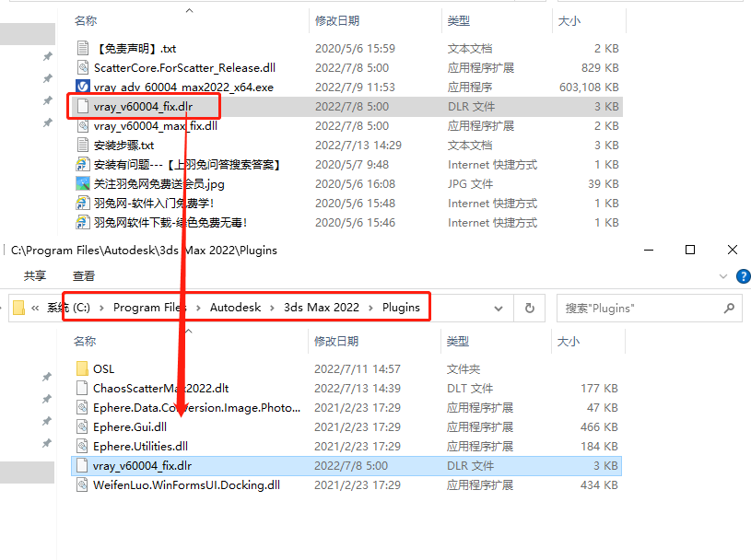Sort upper list by 大小 column
The height and width of the screenshot is (560, 751).
click(x=569, y=19)
